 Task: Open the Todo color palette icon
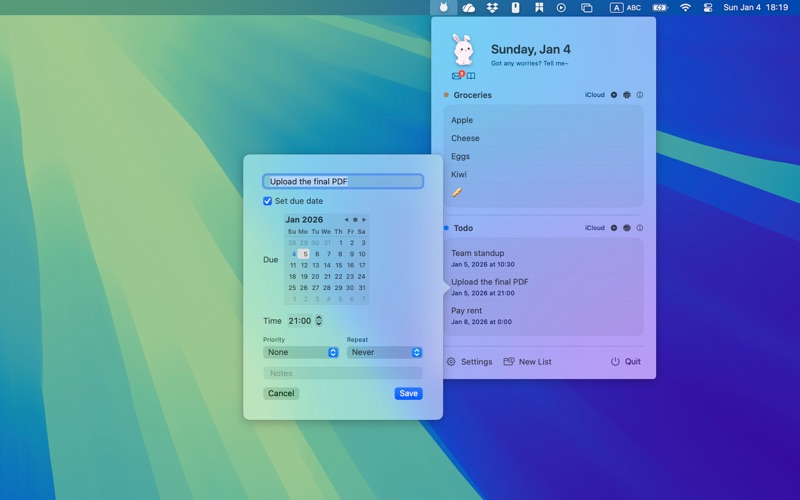click(627, 228)
